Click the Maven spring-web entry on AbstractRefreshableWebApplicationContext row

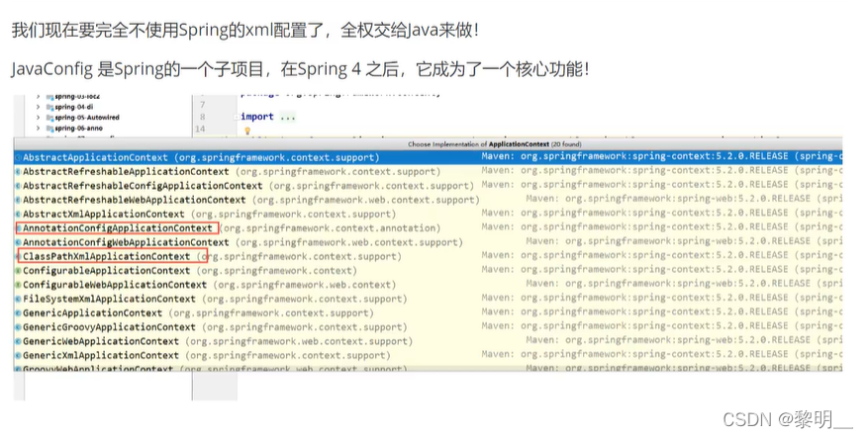point(684,199)
